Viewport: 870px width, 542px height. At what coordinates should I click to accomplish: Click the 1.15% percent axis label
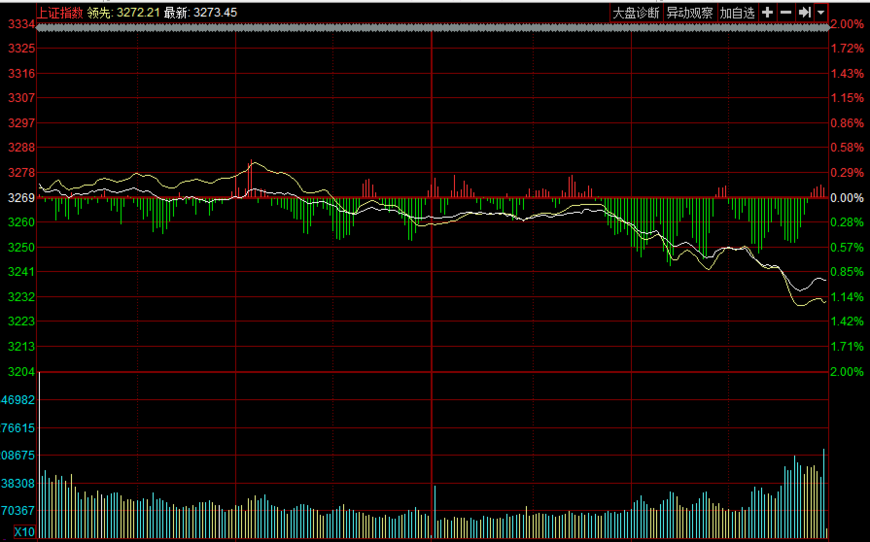point(847,98)
